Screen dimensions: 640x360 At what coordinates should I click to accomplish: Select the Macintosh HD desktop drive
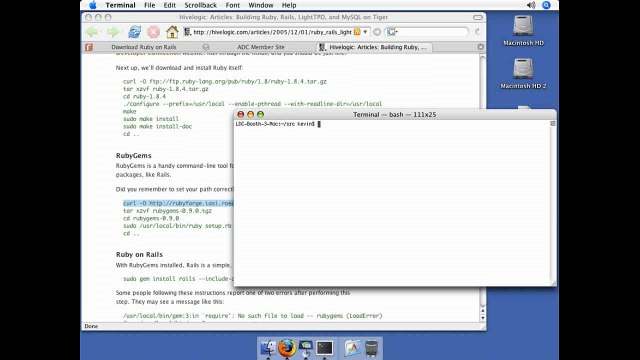(523, 30)
